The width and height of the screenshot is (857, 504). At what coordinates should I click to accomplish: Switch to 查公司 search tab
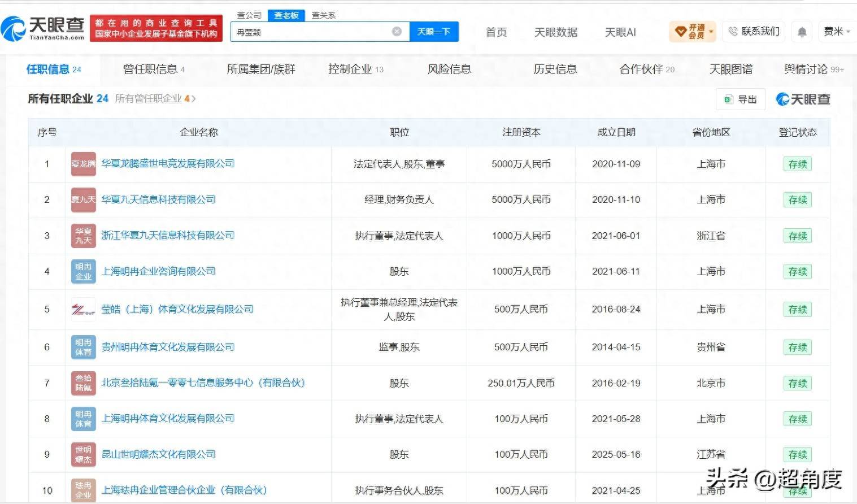(249, 15)
